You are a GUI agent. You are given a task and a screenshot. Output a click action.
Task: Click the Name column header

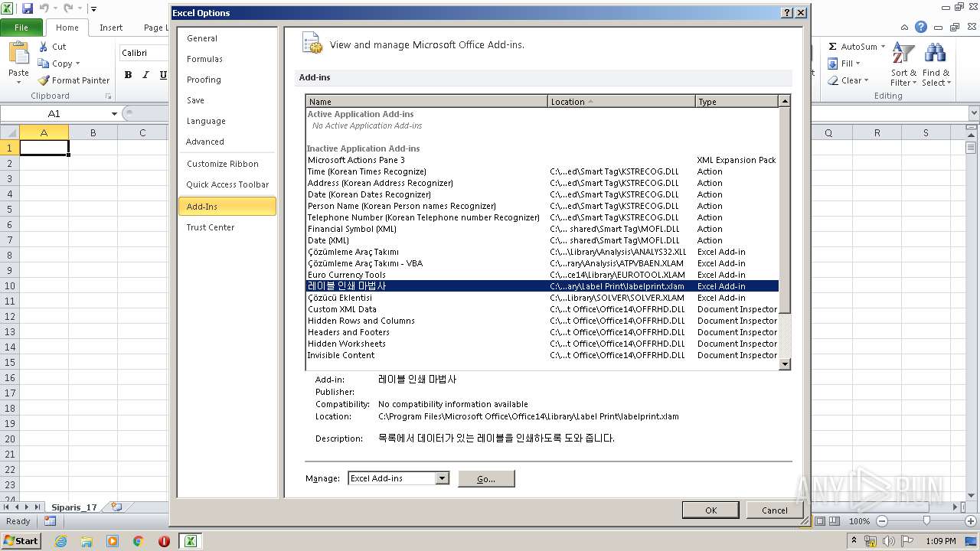coord(426,101)
